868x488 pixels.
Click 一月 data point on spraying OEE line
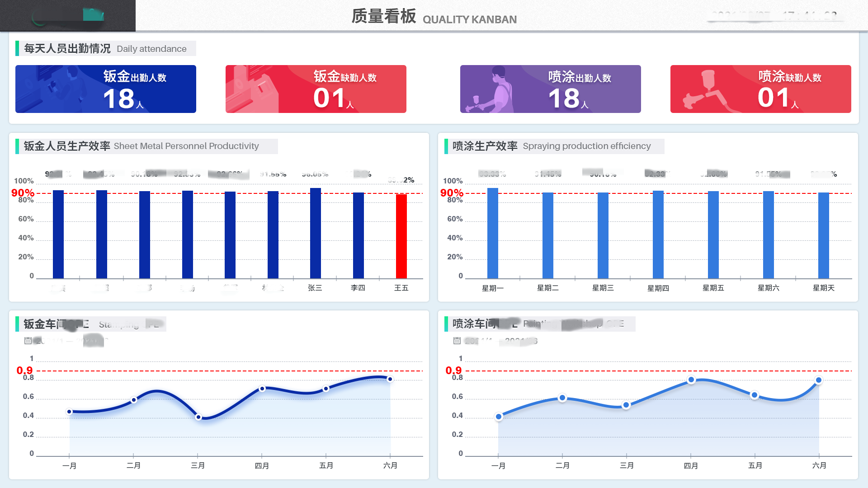point(498,417)
